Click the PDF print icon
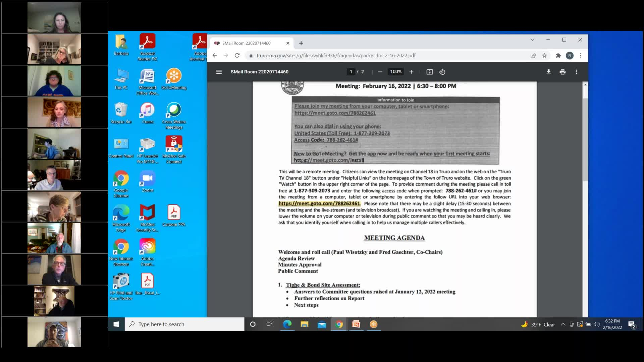 pos(562,72)
